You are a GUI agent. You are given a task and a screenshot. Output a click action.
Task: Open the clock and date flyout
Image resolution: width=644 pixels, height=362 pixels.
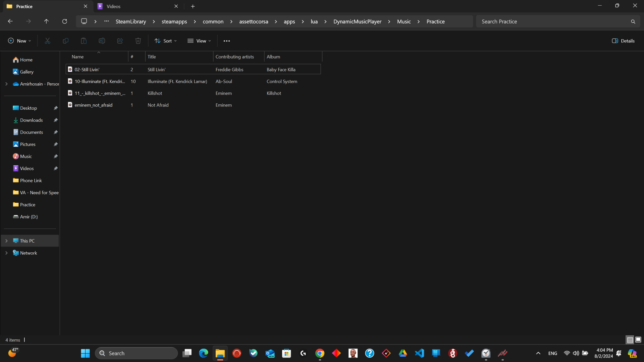click(x=603, y=353)
